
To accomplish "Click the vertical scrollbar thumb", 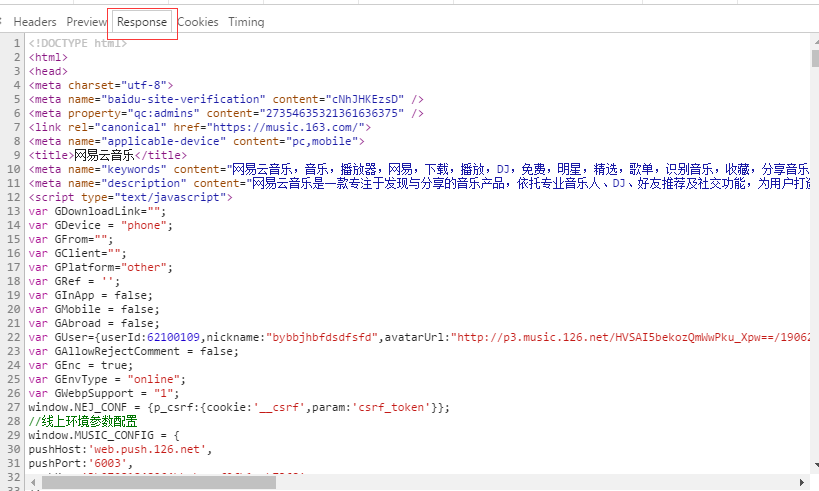I will 815,58.
